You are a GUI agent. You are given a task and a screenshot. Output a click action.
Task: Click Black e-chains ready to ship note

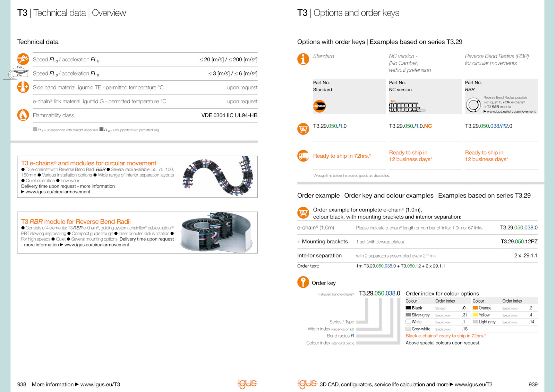click(446, 336)
